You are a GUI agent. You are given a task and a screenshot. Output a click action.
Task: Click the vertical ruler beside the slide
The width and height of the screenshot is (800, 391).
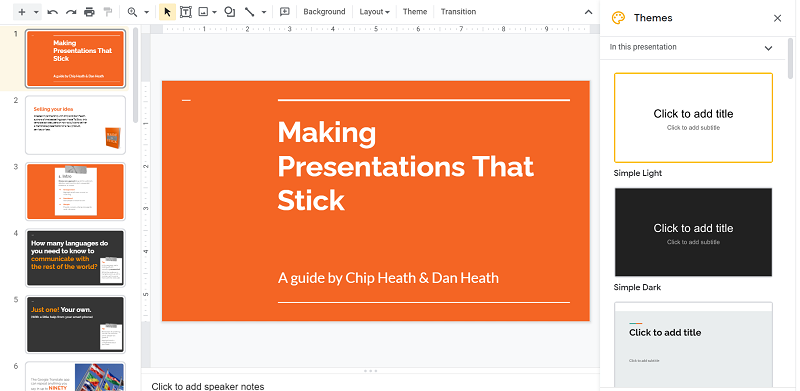(145, 201)
